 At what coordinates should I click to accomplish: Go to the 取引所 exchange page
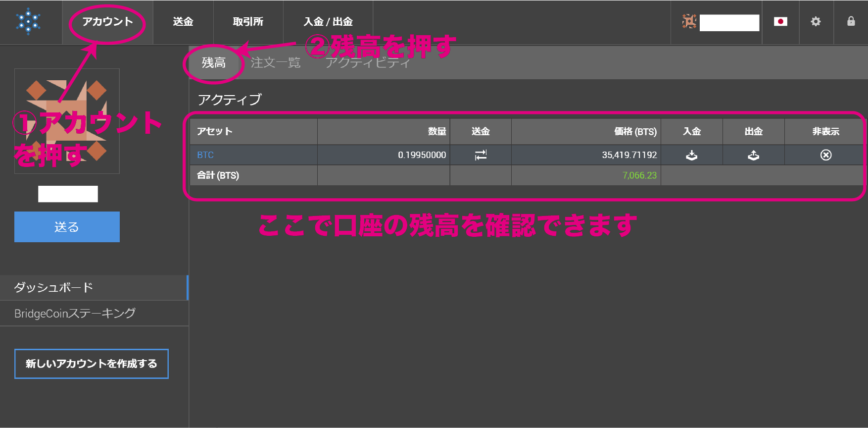(248, 22)
